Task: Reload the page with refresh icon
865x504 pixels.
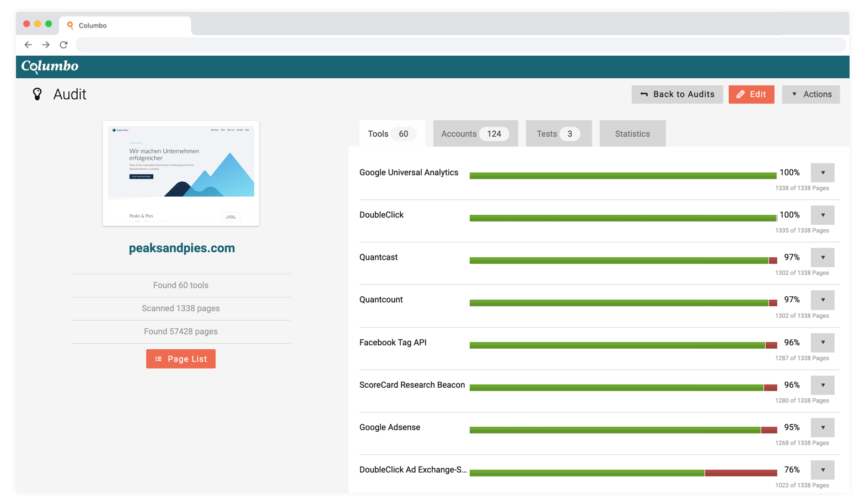Action: click(x=63, y=45)
